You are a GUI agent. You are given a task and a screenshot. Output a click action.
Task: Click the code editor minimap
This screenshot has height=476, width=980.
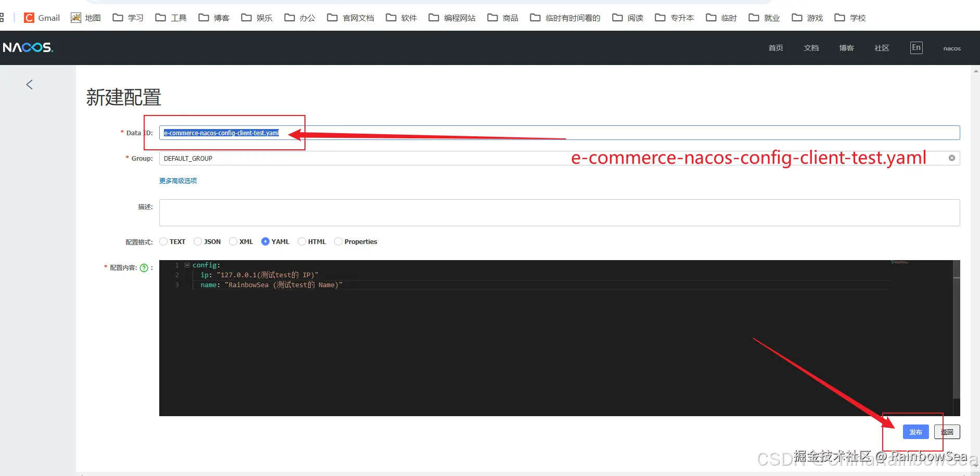click(x=900, y=262)
